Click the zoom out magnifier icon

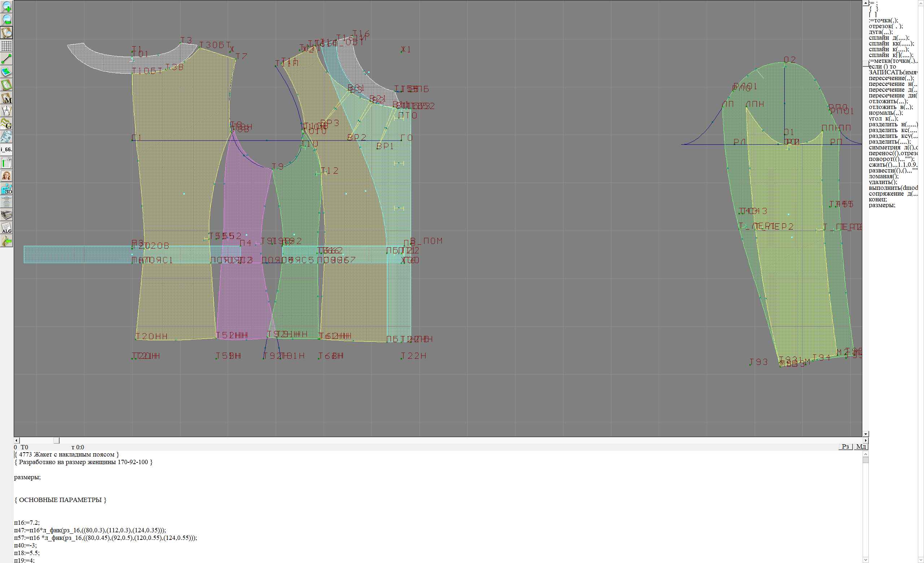[x=6, y=19]
